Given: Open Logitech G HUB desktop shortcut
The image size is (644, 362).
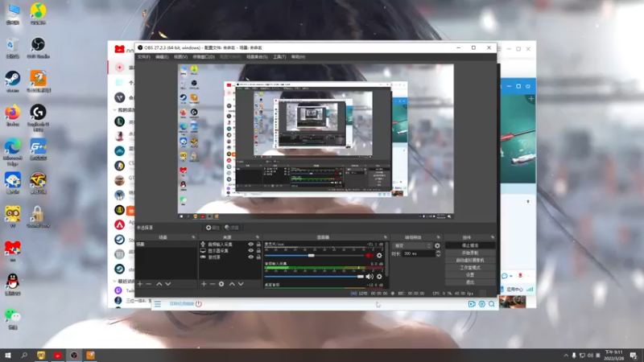Looking at the screenshot, I should [38, 117].
